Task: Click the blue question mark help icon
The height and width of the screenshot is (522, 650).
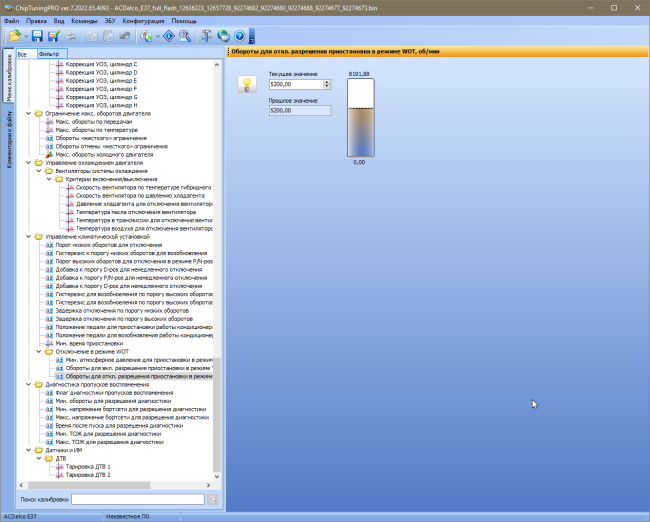Action: [240, 36]
